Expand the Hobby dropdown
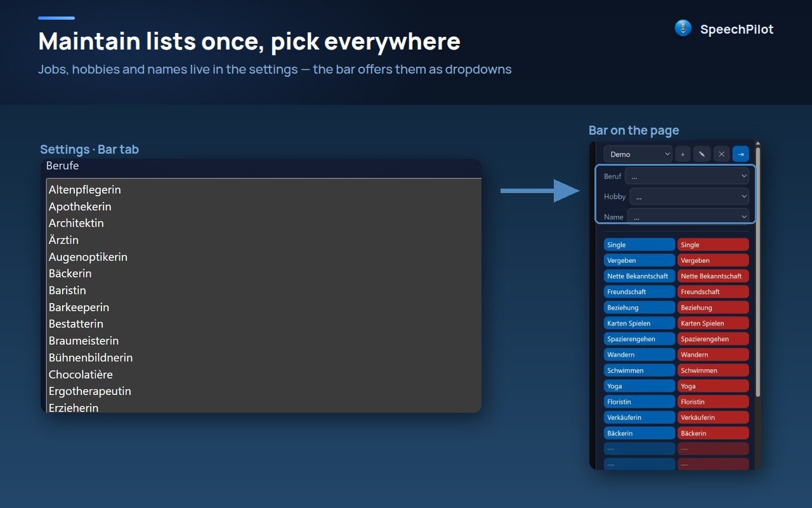812x508 pixels. point(690,196)
